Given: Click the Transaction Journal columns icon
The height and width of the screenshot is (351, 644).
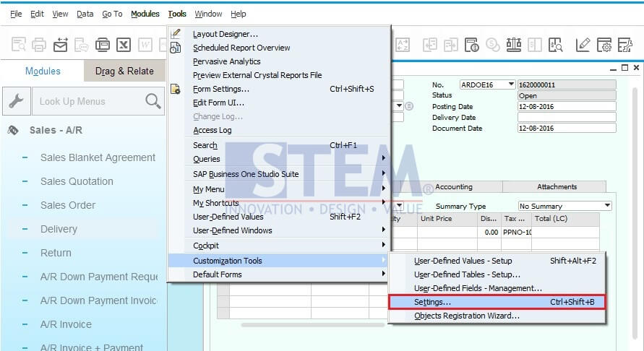Looking at the screenshot, I should click(534, 44).
